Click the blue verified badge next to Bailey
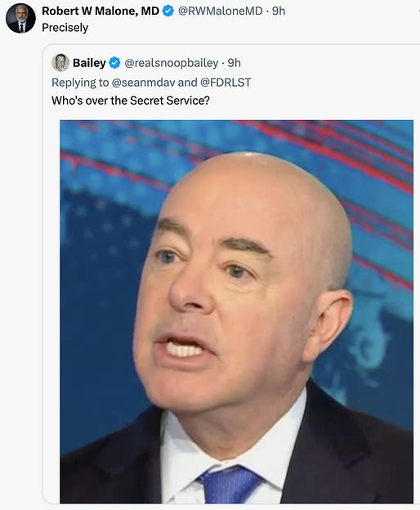This screenshot has width=420, height=510. [x=114, y=63]
